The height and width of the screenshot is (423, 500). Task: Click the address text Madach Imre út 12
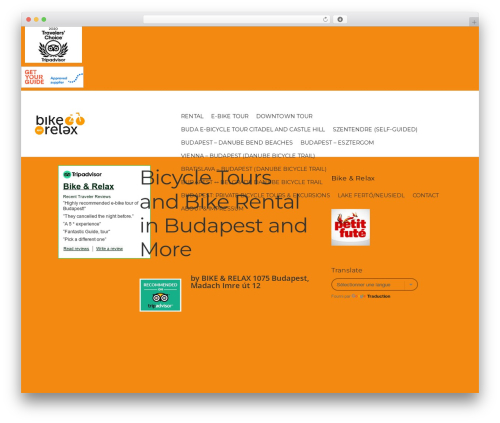click(x=225, y=286)
